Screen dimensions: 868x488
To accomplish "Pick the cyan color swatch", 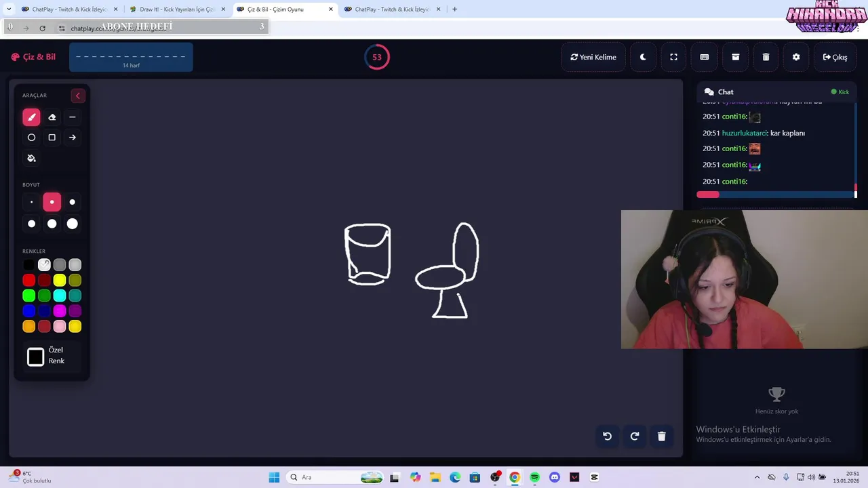I will coord(60,296).
